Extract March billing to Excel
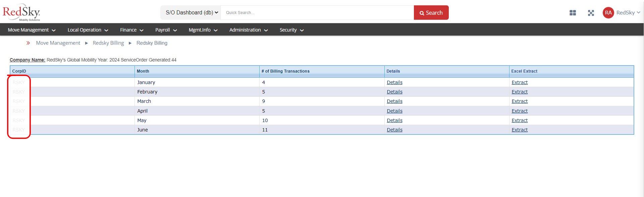Screen dimensions: 644x197 520,101
